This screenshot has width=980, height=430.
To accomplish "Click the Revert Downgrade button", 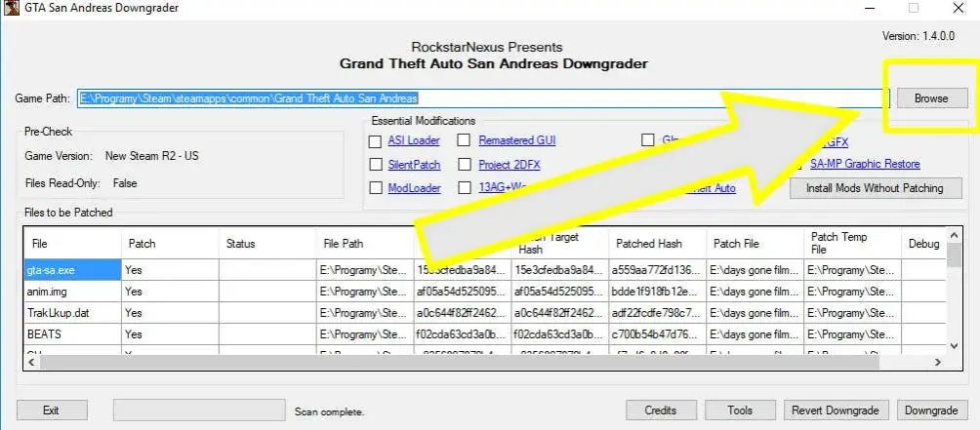I will tap(835, 410).
